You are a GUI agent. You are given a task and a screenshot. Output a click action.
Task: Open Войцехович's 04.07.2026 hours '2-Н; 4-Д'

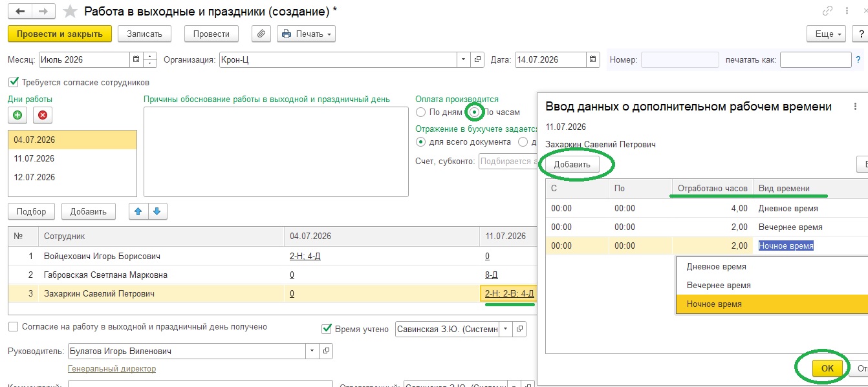pyautogui.click(x=307, y=256)
